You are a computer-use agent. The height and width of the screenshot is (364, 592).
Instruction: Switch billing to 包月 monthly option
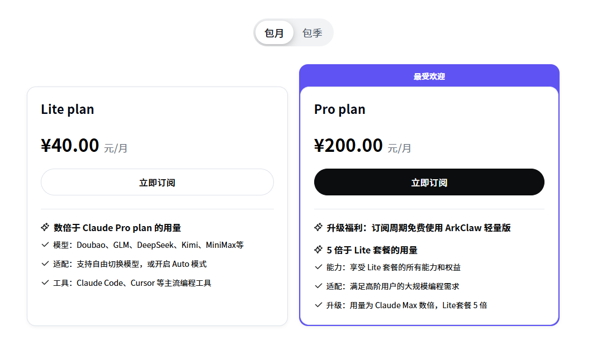click(274, 33)
